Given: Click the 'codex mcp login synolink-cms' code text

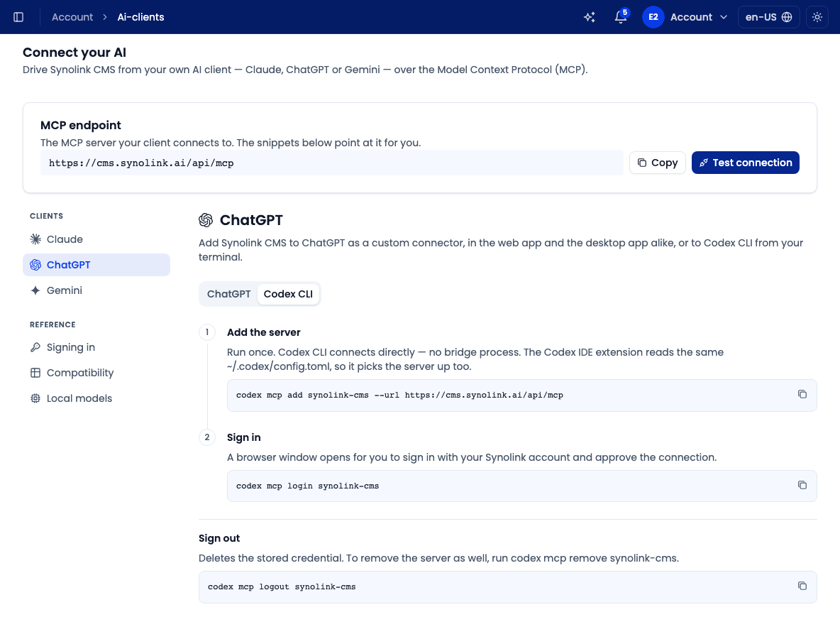Looking at the screenshot, I should (307, 486).
